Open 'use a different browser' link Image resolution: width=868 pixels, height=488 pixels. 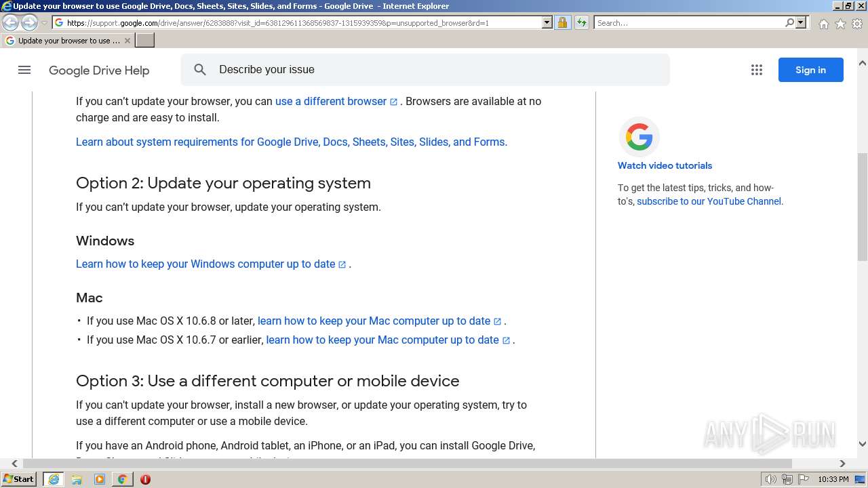click(331, 101)
